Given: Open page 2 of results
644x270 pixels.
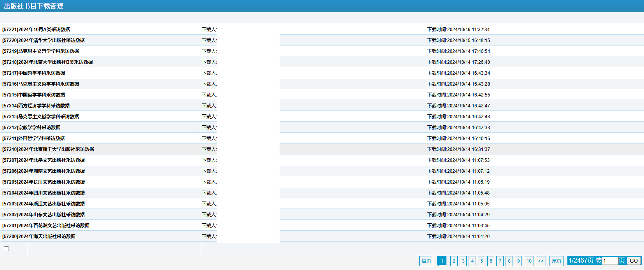Looking at the screenshot, I should pyautogui.click(x=454, y=261).
